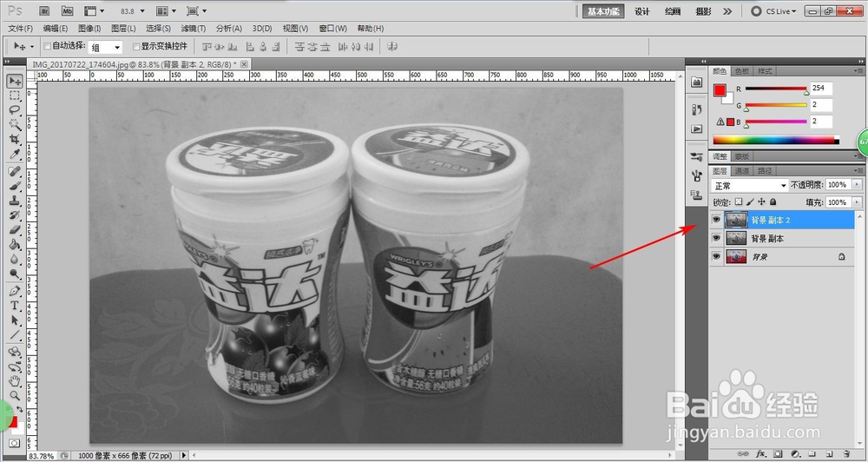This screenshot has height=462, width=868.
Task: Toggle lock transparent pixels icon
Action: [739, 202]
